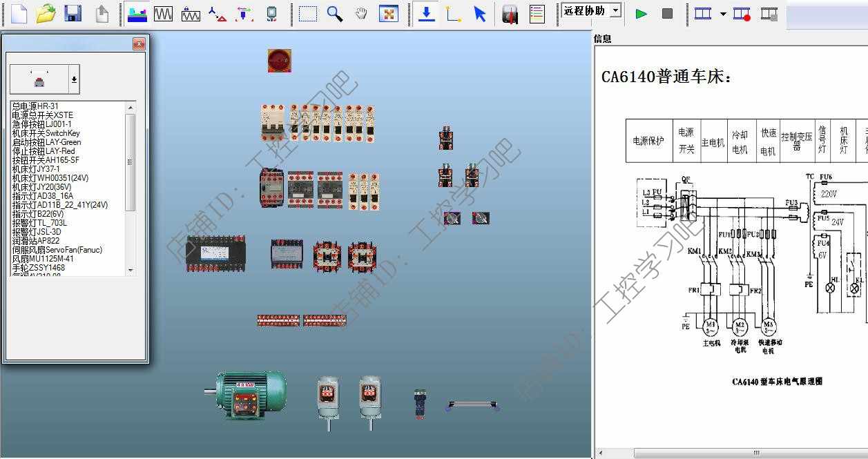
Task: Click the zigzag resistor-style toolbar icon
Action: pos(191,13)
